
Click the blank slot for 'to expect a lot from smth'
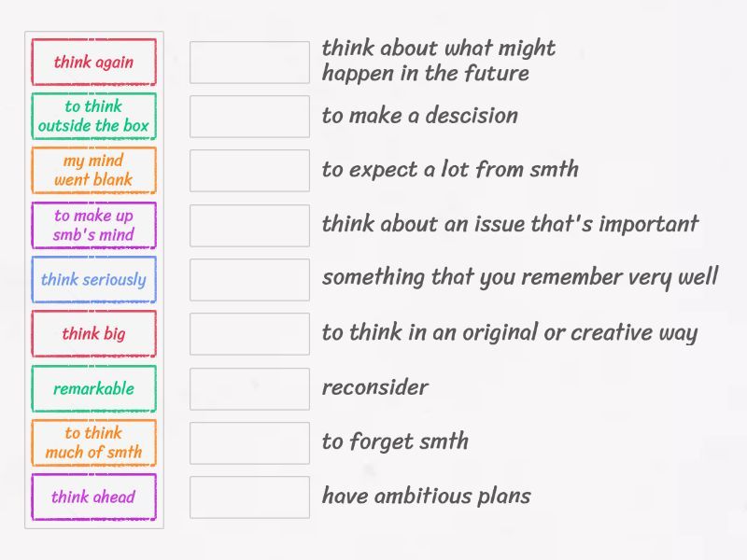pos(249,171)
